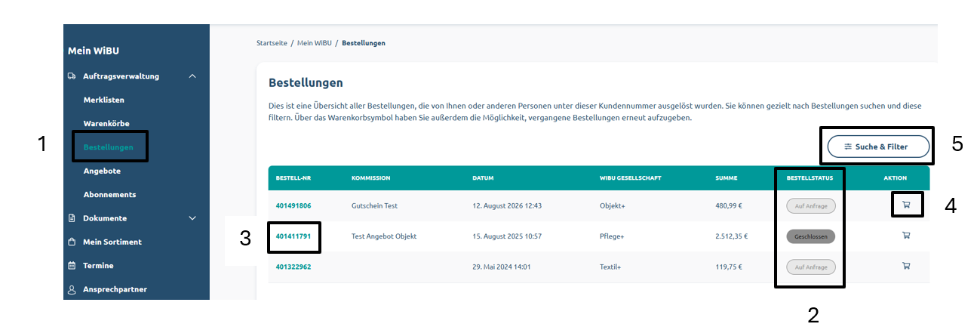Click the document icon beside Dokumente
Screen dimensions: 980x327
[72, 218]
